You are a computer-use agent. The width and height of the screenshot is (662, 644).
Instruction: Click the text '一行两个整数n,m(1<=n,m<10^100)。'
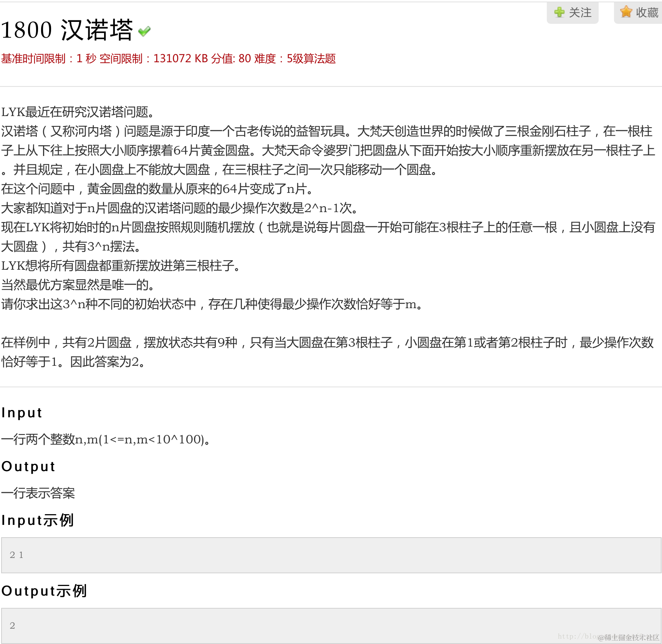[x=106, y=439]
